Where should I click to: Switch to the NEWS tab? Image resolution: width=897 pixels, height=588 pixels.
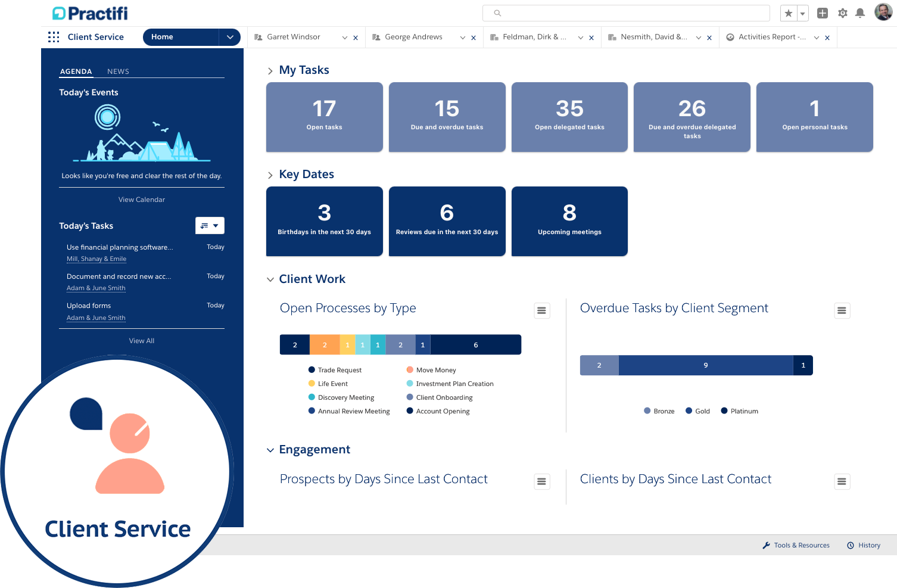118,71
